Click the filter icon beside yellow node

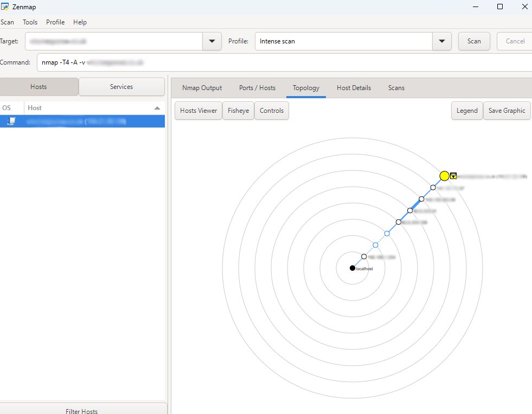[453, 176]
